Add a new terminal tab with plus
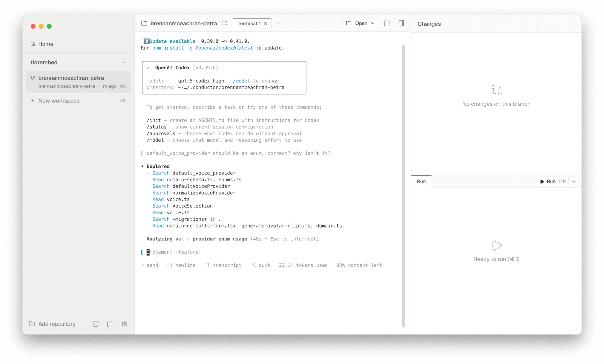 [x=278, y=23]
